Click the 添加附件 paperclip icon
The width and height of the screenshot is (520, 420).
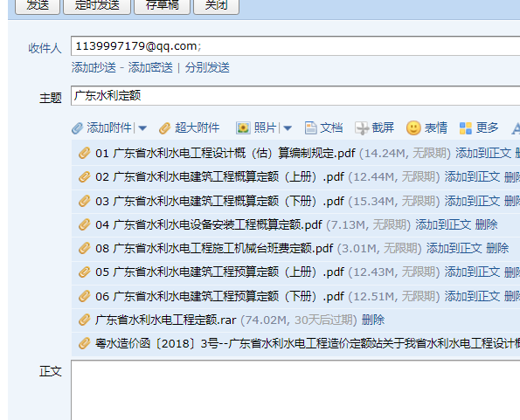coord(77,128)
